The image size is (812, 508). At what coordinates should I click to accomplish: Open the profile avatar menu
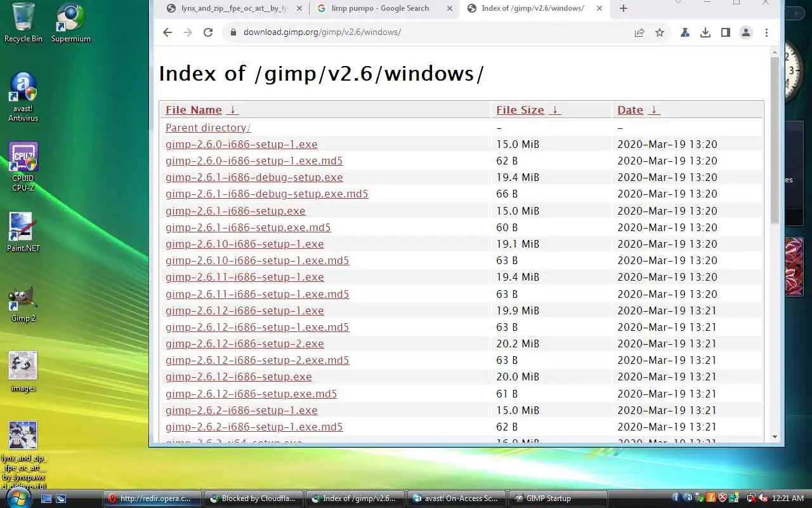746,32
